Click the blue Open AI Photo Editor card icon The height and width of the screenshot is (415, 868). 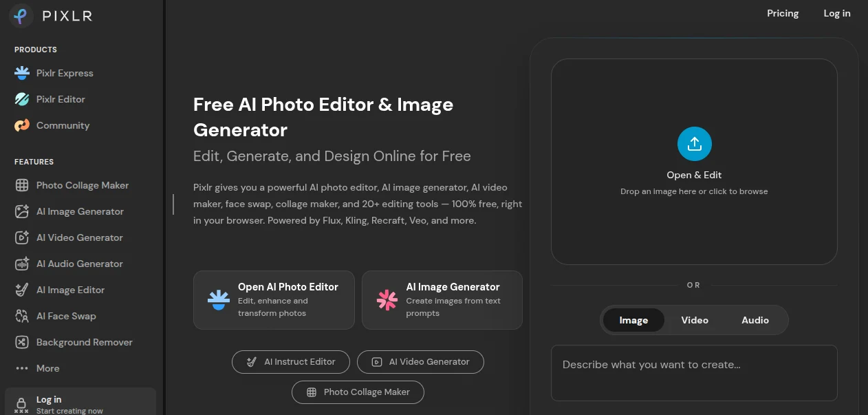(219, 300)
